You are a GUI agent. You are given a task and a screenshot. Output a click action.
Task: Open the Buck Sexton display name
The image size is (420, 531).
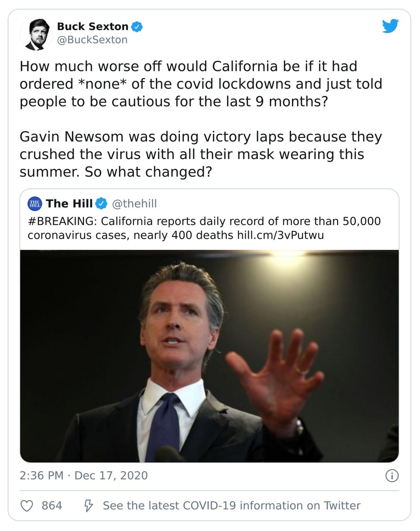pos(92,26)
